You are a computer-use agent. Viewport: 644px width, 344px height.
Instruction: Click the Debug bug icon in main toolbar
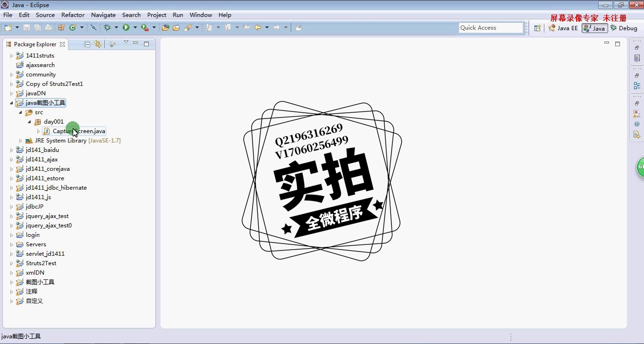coord(107,27)
